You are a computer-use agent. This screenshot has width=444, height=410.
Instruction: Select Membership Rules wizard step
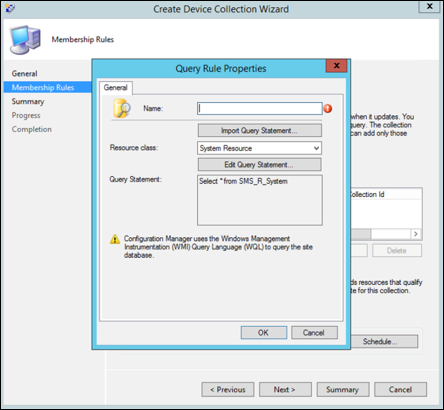coord(47,87)
